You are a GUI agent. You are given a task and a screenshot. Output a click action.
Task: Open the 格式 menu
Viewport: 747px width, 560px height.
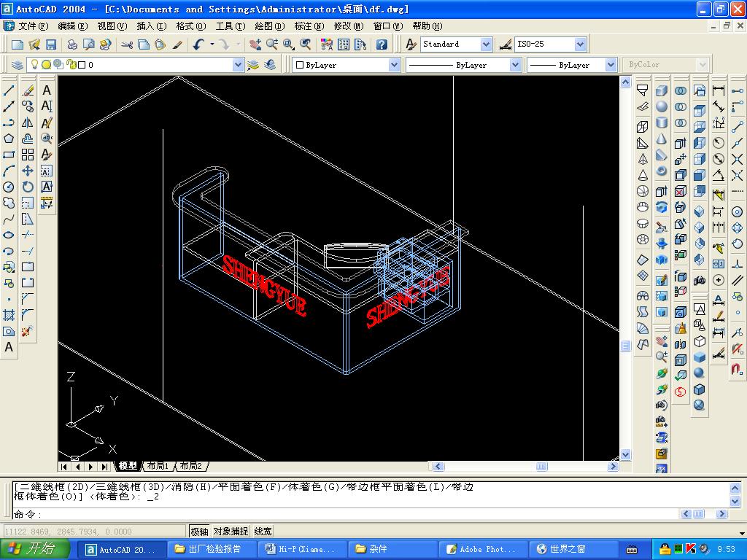coord(190,26)
